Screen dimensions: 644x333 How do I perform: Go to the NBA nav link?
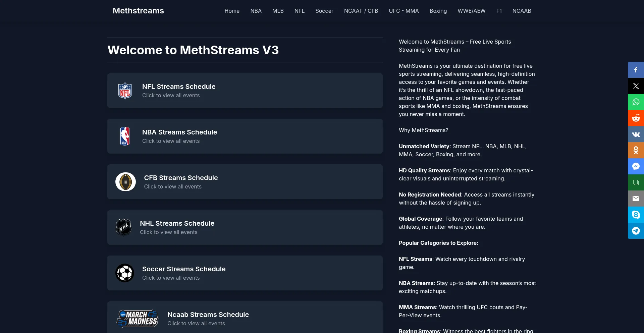[x=256, y=11]
